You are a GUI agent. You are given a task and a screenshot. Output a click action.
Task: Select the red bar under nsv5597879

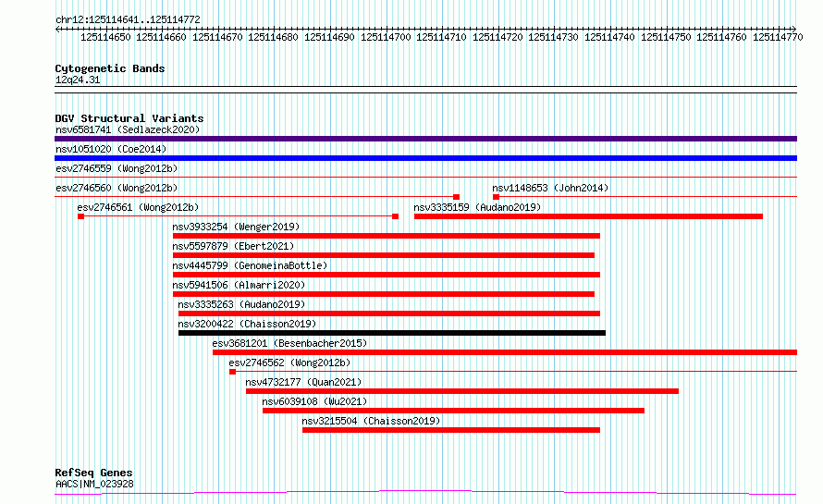pos(384,255)
